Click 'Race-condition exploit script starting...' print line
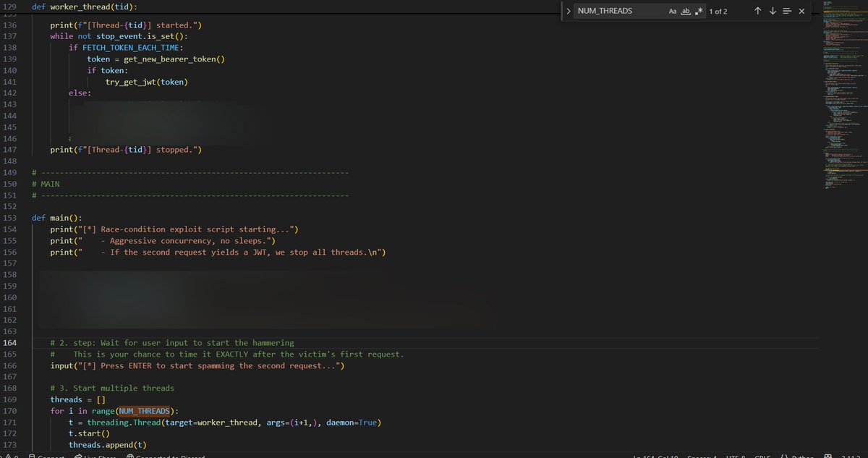This screenshot has height=458, width=868. (x=174, y=229)
